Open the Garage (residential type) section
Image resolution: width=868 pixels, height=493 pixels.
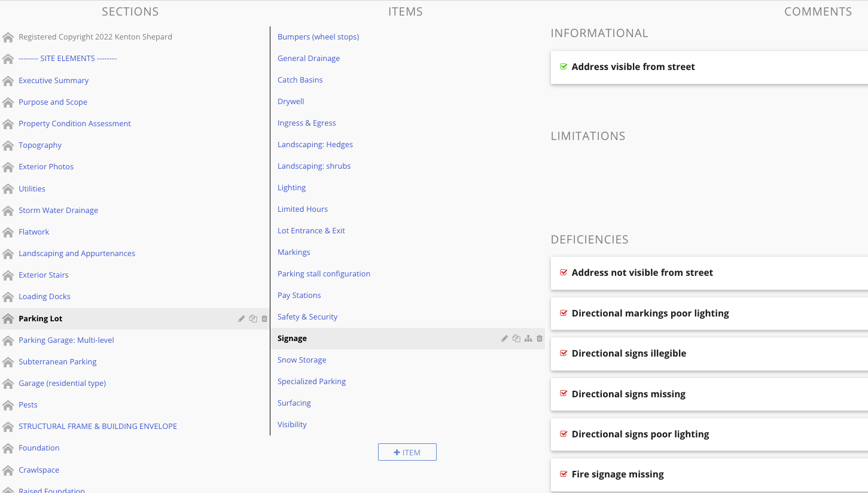(62, 384)
